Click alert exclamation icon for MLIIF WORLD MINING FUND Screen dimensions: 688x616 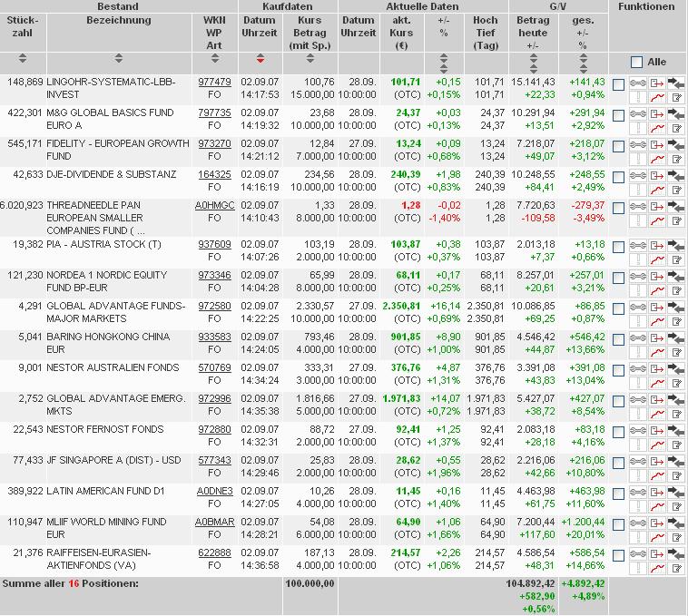(637, 537)
